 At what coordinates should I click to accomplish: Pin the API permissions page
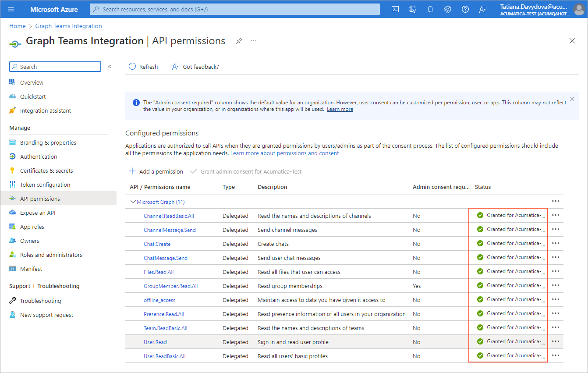[239, 41]
